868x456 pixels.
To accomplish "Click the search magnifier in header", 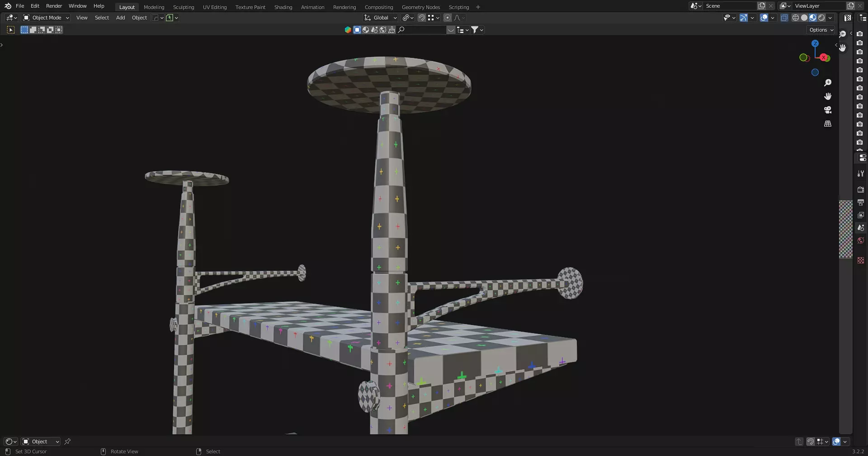I will tap(401, 30).
